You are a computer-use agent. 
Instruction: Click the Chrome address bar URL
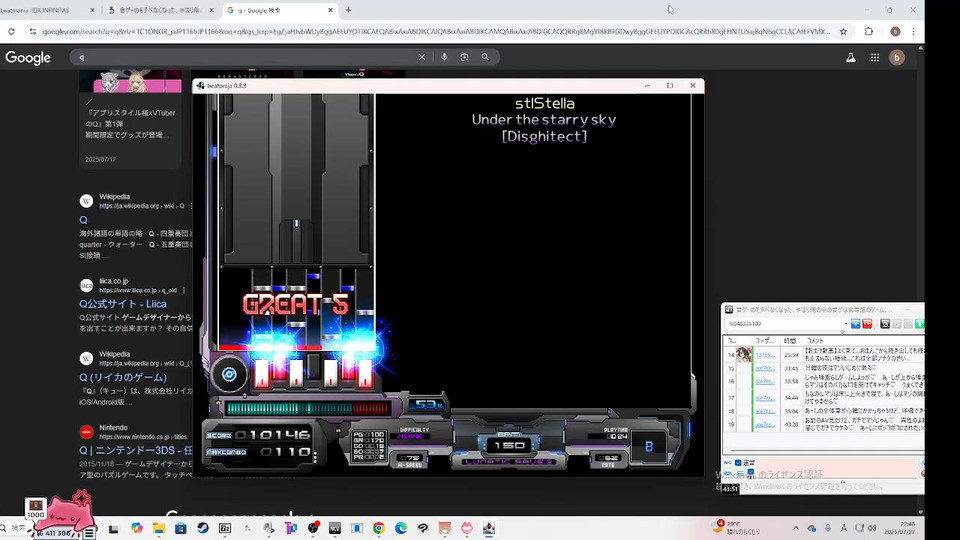click(436, 31)
